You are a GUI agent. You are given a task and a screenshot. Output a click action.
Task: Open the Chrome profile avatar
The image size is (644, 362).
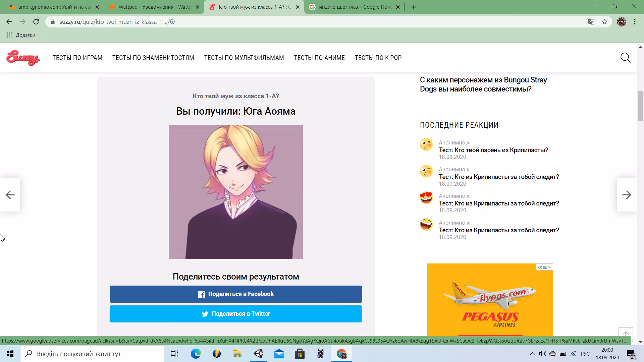(x=621, y=22)
